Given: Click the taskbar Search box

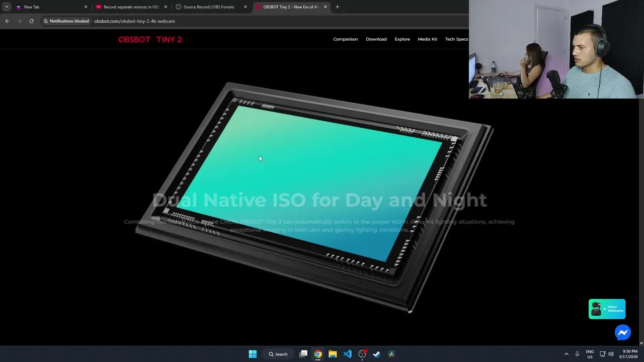Looking at the screenshot, I should click(x=278, y=354).
